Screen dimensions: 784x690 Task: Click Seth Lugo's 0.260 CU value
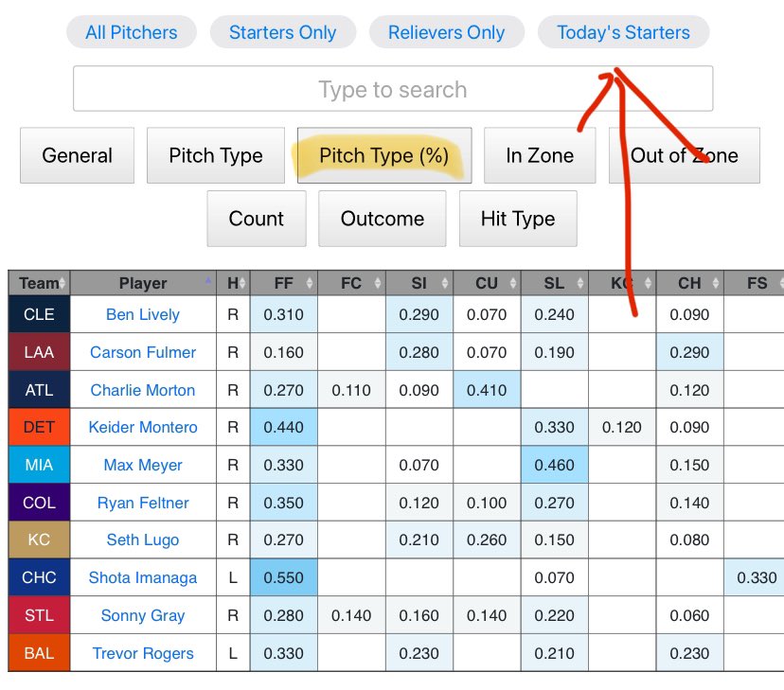[487, 540]
